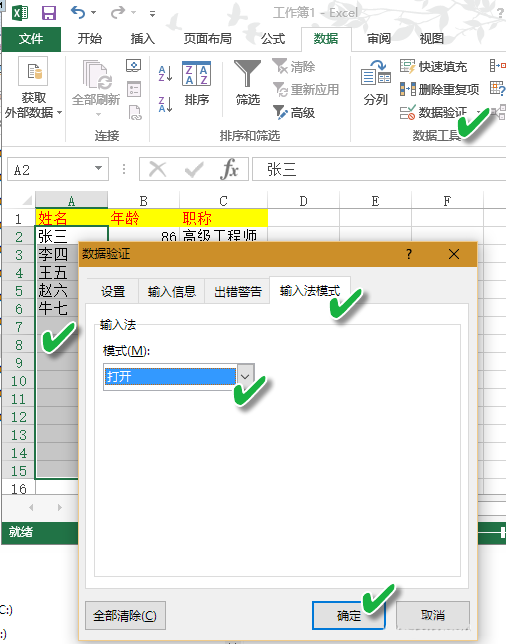
Task: Click the fx insert function button
Action: [x=230, y=169]
